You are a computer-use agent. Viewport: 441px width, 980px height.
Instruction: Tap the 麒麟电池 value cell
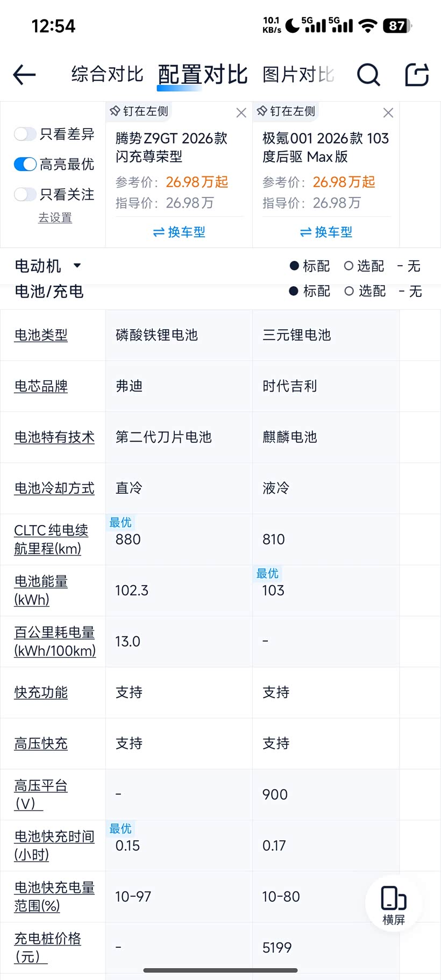[x=290, y=437]
